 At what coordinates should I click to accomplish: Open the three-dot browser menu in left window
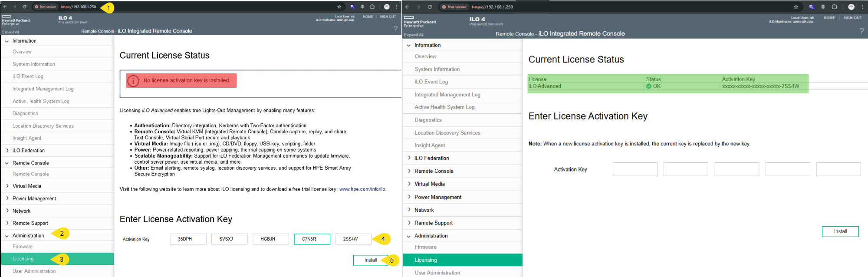tap(397, 7)
